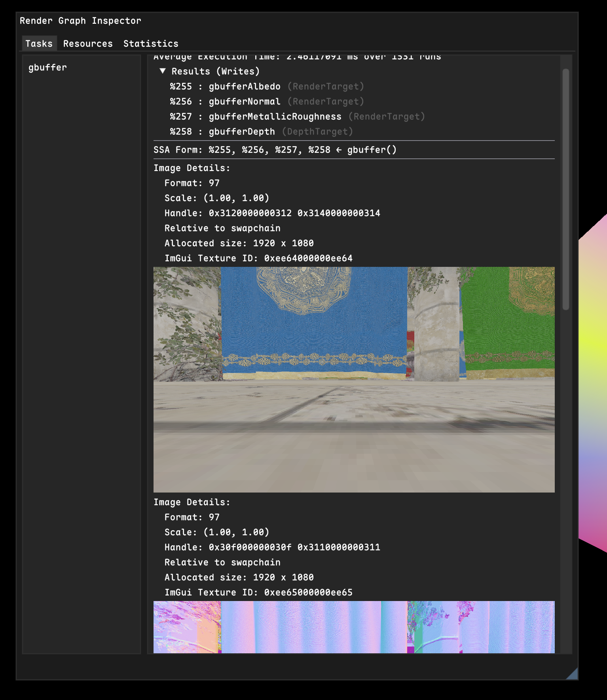The width and height of the screenshot is (607, 700).
Task: Collapse the Results (Writes) section
Action: pyautogui.click(x=163, y=71)
